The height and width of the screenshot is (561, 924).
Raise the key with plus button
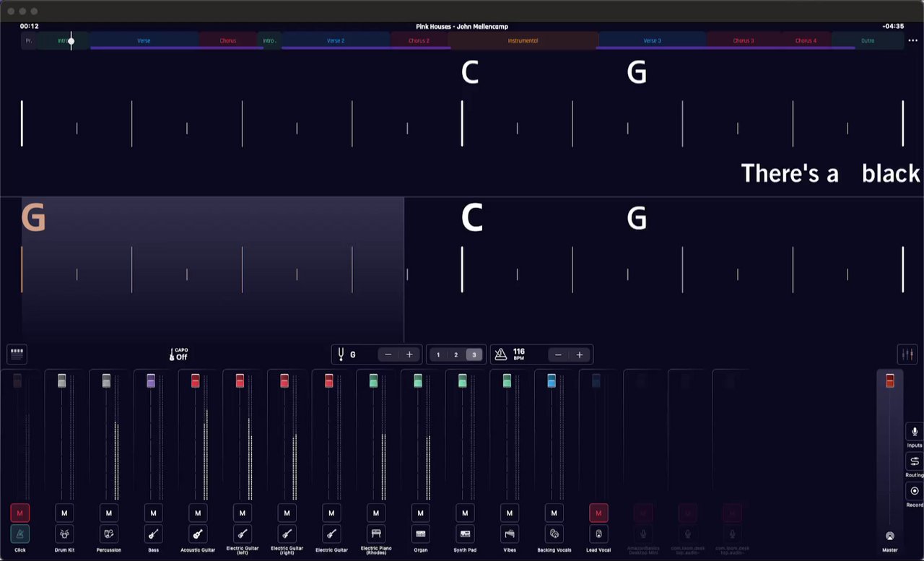409,355
